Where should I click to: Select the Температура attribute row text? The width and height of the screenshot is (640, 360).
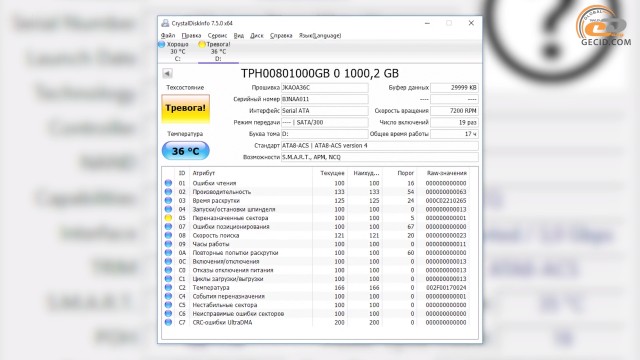[211, 288]
